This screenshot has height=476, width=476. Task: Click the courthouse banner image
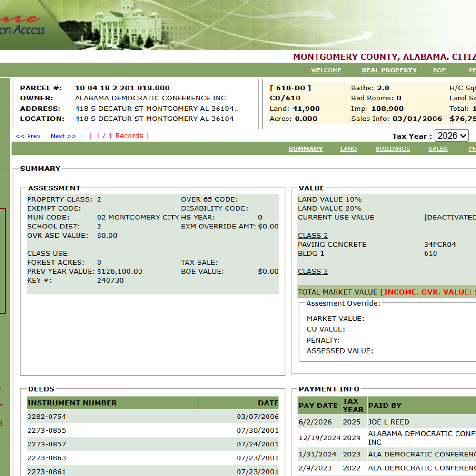[x=128, y=25]
